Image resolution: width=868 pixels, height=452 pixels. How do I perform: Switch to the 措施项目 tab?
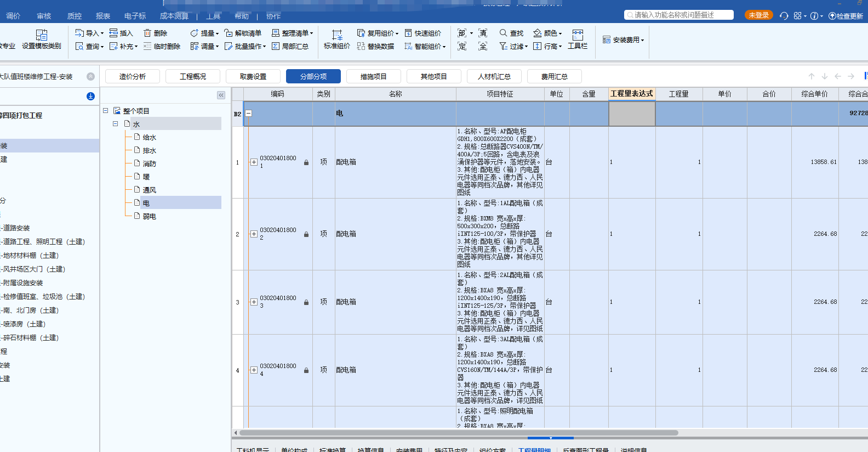click(x=373, y=77)
